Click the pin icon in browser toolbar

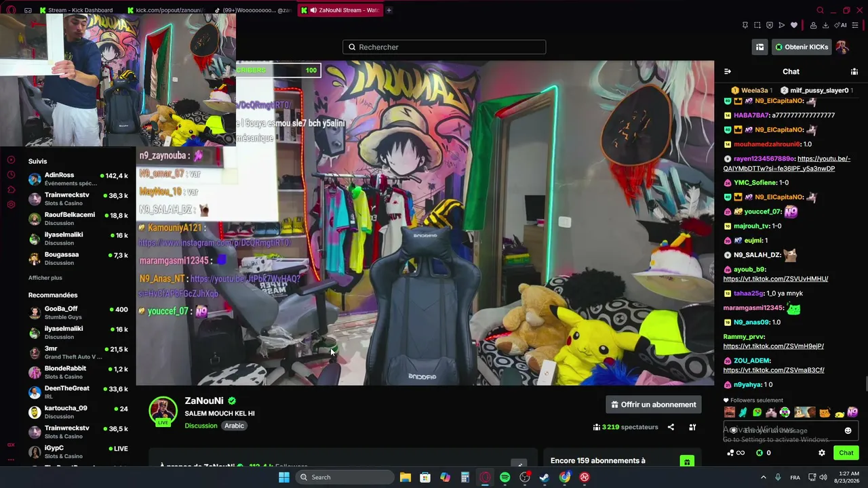point(745,25)
